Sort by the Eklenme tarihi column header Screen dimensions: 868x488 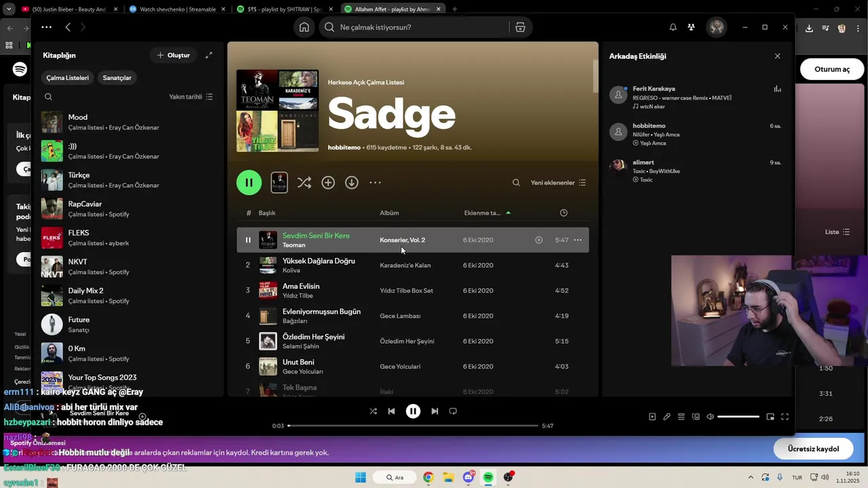(482, 213)
